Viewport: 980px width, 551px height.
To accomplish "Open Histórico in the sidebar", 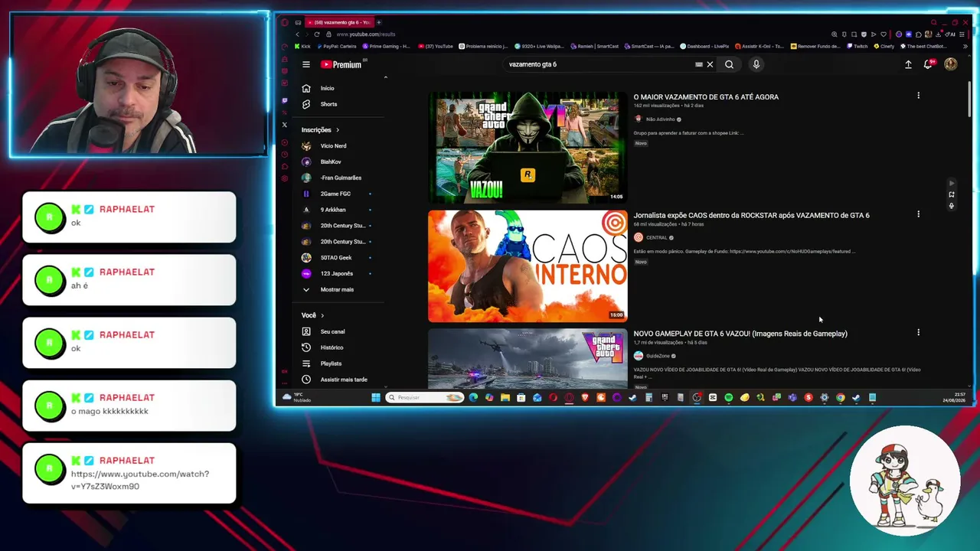I will 341,347.
